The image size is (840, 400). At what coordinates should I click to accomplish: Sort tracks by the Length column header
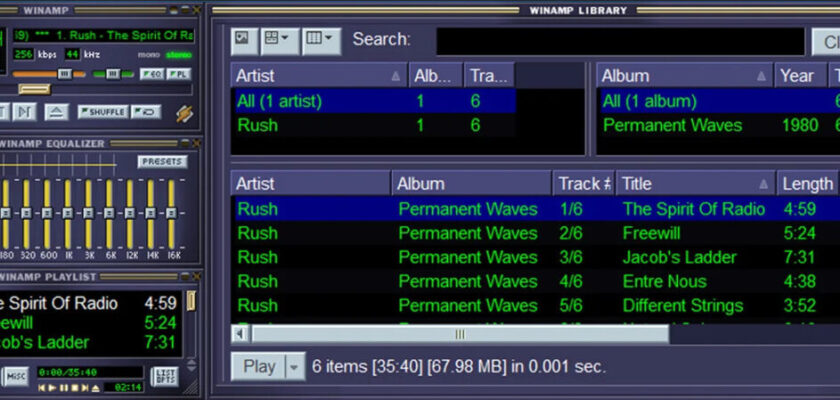[x=806, y=183]
